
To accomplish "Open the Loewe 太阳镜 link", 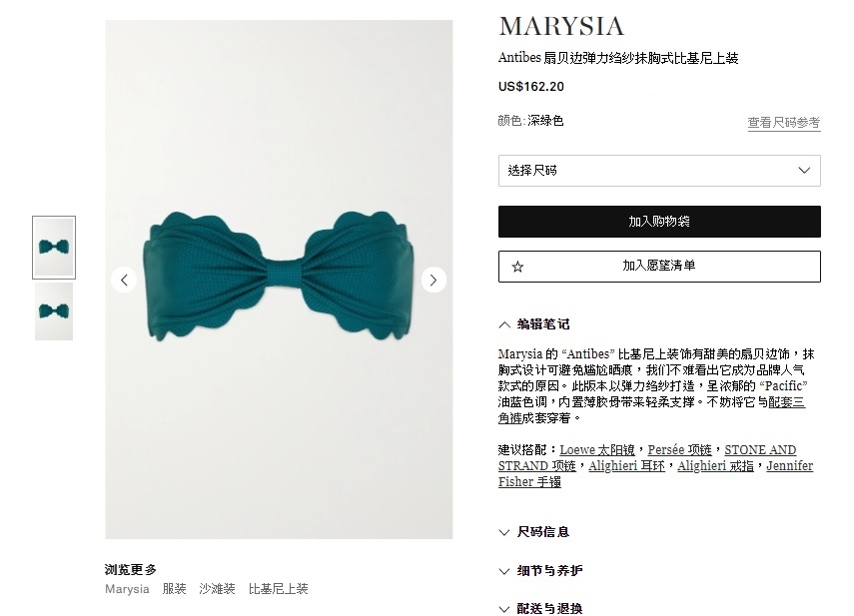I will [597, 450].
